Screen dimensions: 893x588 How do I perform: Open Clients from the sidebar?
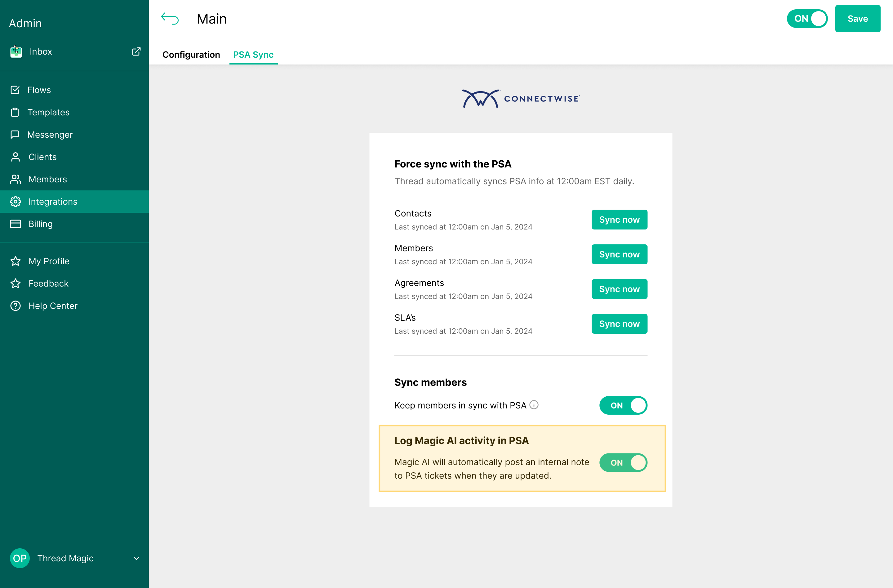click(x=74, y=157)
